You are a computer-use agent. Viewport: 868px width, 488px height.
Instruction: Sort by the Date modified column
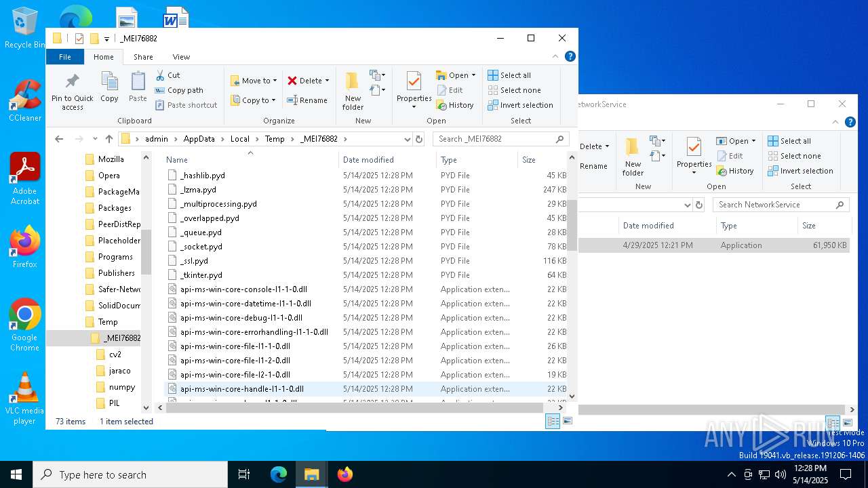pyautogui.click(x=387, y=160)
